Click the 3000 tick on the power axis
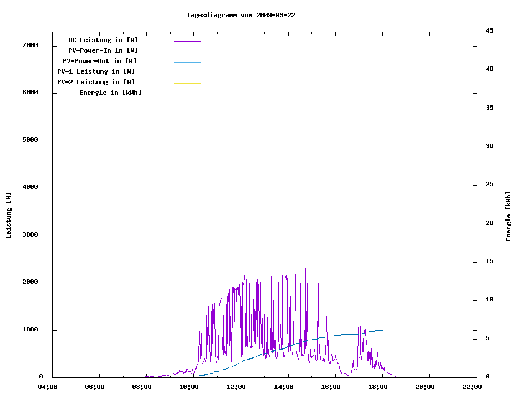The width and height of the screenshot is (532, 399). coord(30,235)
